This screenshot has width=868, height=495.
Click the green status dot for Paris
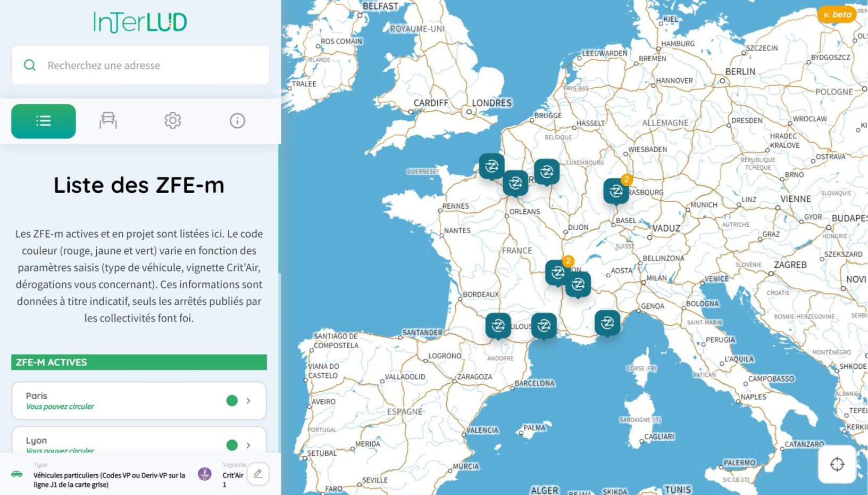[x=232, y=401]
